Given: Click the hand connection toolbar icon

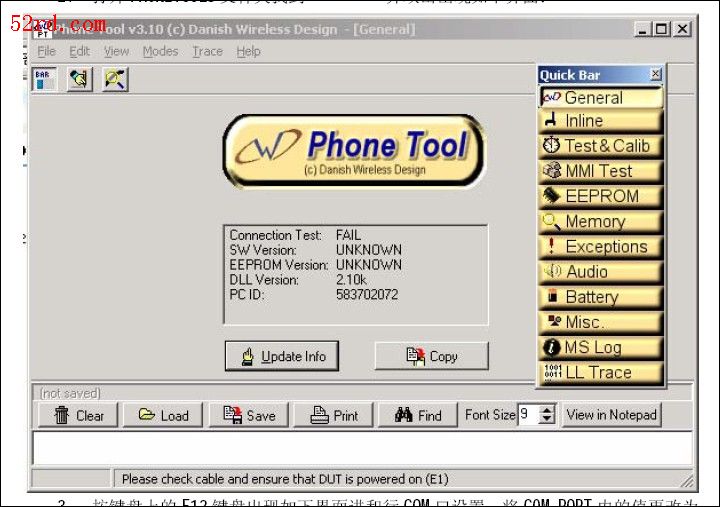Looking at the screenshot, I should coord(80,79).
